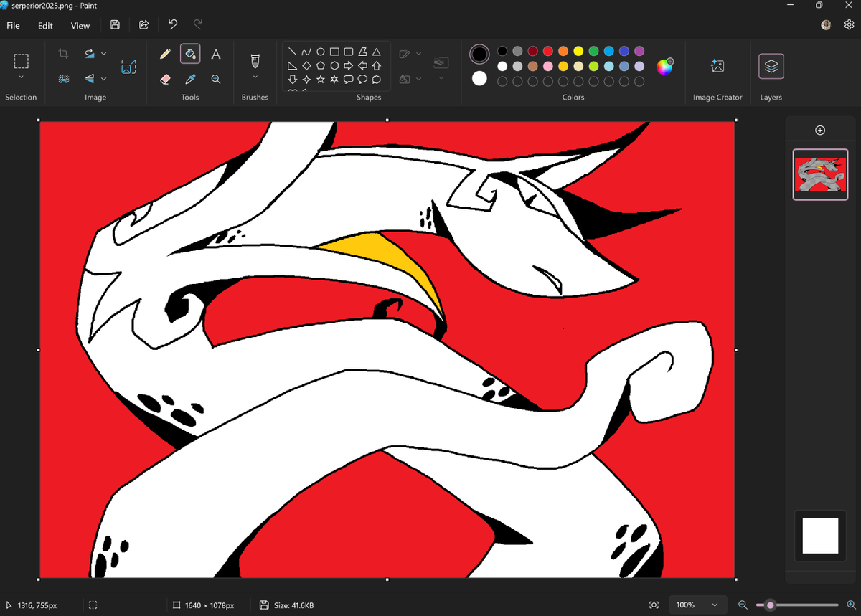This screenshot has height=616, width=861.
Task: Click the Rotate image icon
Action: tap(90, 54)
